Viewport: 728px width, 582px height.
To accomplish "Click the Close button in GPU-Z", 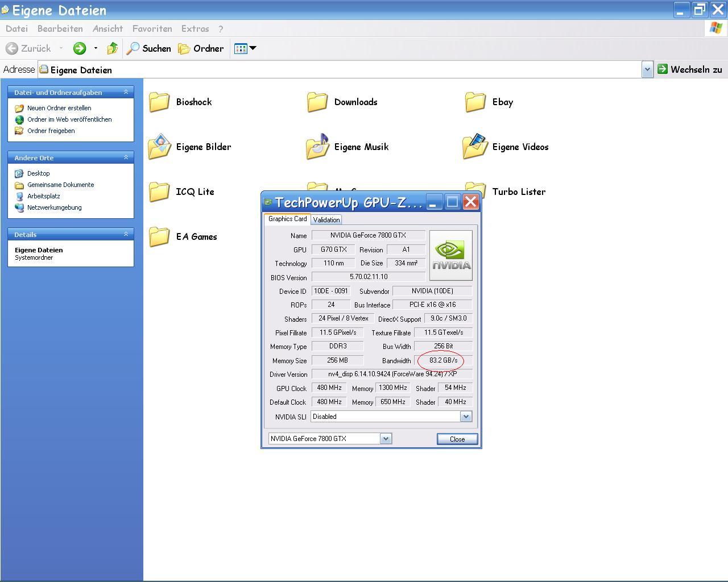I will [457, 439].
